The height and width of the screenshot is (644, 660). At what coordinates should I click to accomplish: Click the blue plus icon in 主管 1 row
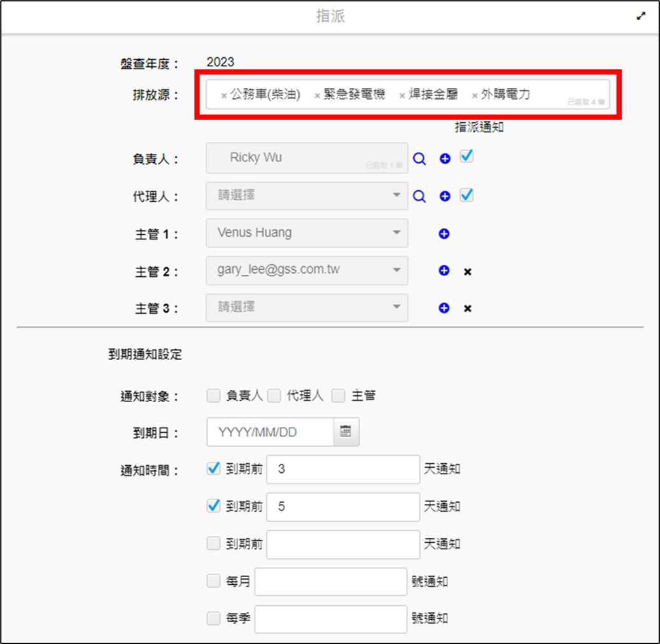(444, 234)
